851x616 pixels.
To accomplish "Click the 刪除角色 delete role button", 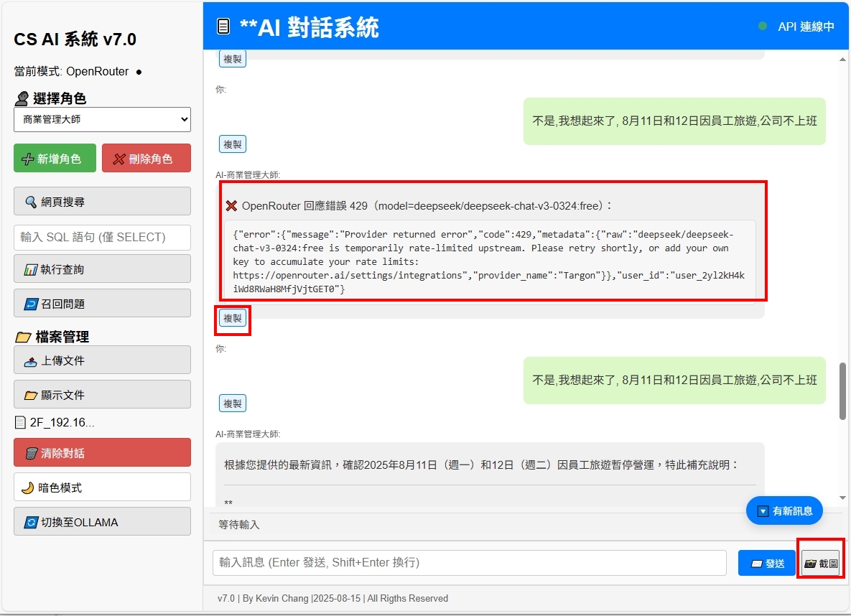I will coord(147,158).
